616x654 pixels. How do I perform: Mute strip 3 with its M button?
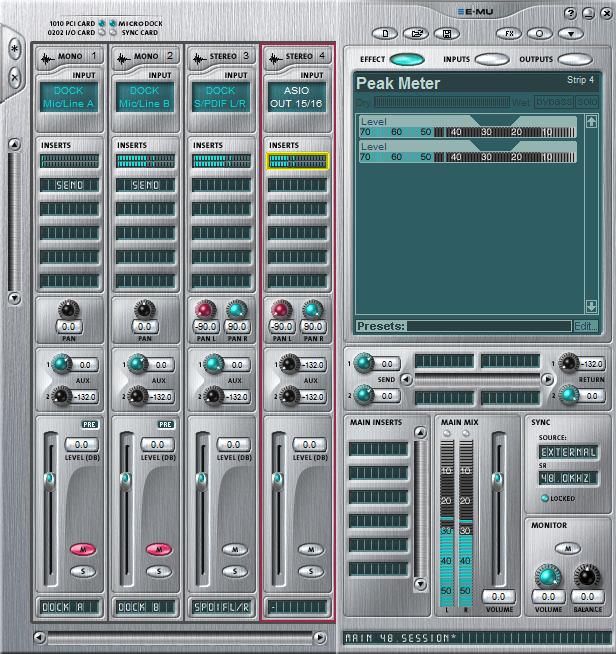coord(235,549)
